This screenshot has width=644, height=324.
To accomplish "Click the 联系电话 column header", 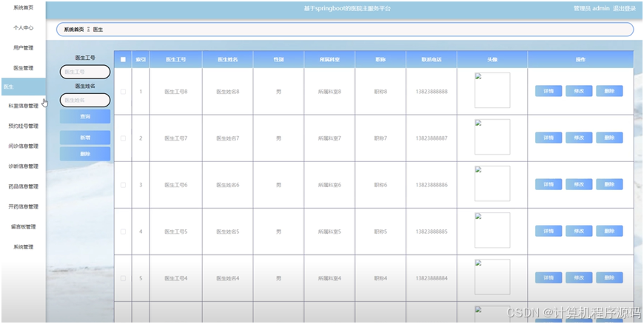I will [432, 59].
